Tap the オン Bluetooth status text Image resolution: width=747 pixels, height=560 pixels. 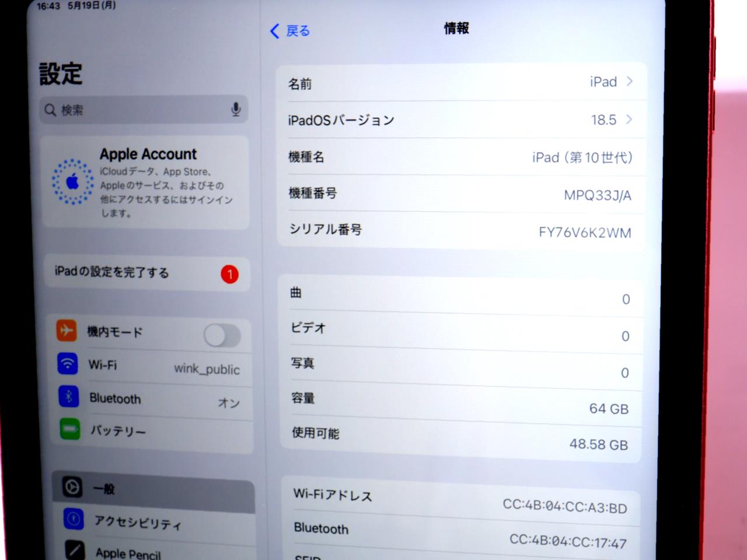tap(229, 402)
